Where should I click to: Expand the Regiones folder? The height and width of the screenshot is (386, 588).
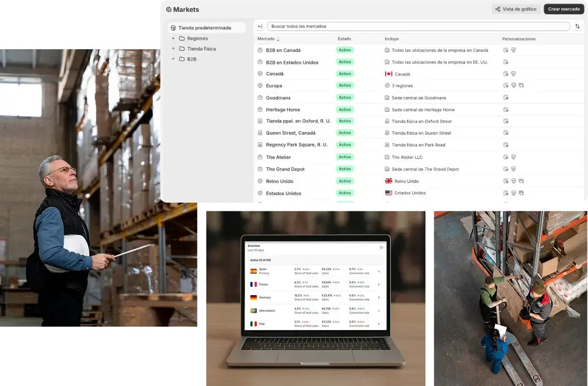tap(173, 39)
